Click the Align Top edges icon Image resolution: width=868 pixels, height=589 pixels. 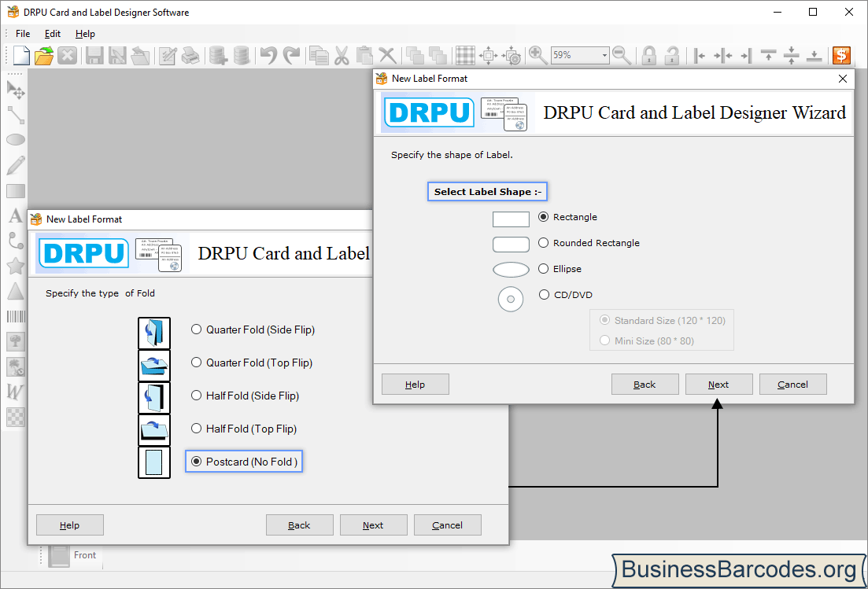tap(768, 55)
